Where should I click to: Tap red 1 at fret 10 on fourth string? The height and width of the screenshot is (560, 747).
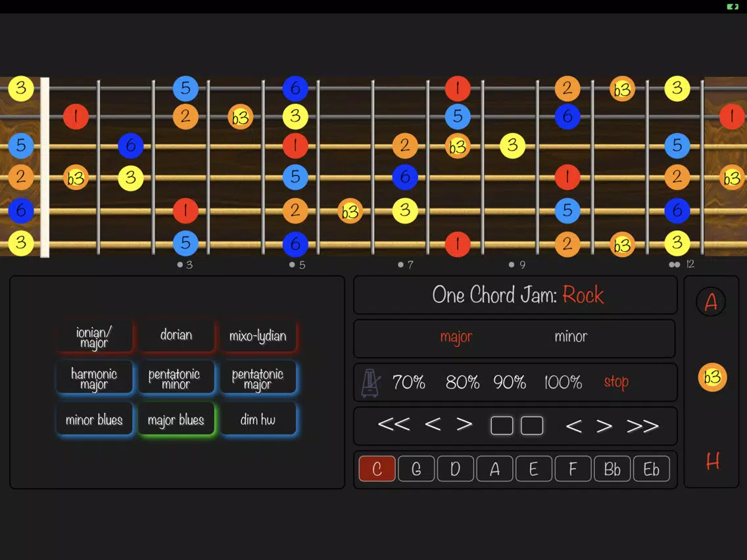click(x=567, y=177)
